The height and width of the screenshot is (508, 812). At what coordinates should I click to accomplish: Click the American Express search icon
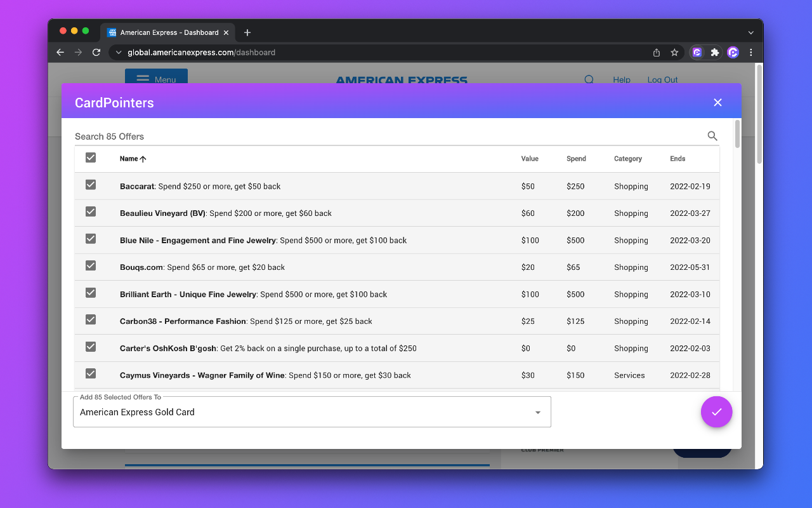coord(589,79)
